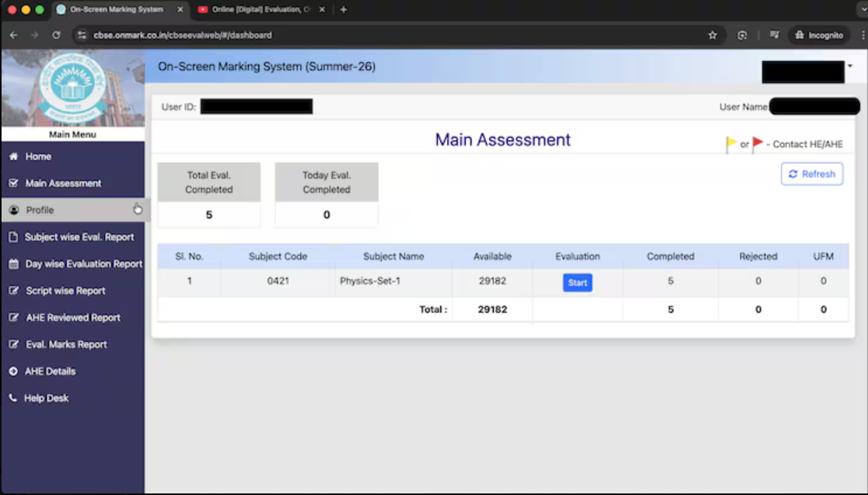Reload the browser page

[x=56, y=35]
